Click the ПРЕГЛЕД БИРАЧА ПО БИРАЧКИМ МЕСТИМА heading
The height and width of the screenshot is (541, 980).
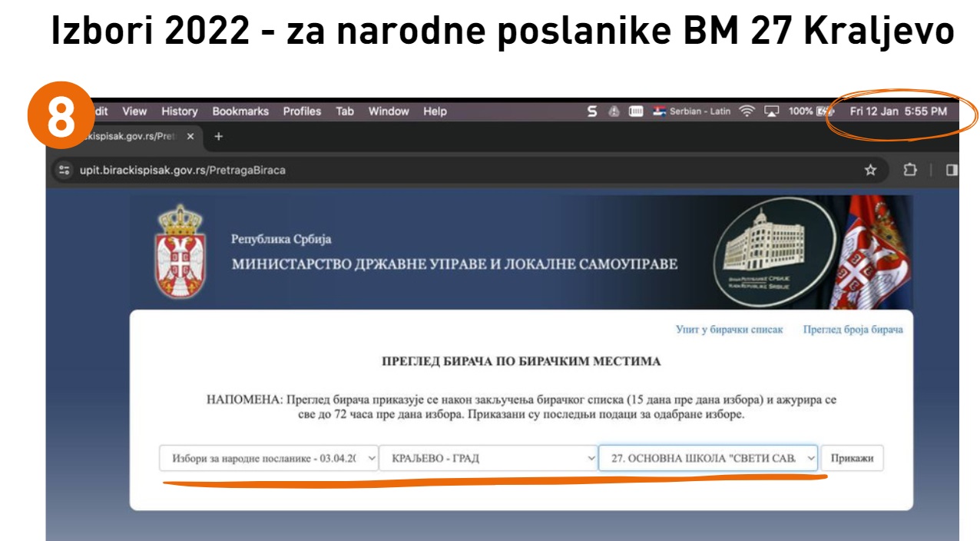[521, 361]
